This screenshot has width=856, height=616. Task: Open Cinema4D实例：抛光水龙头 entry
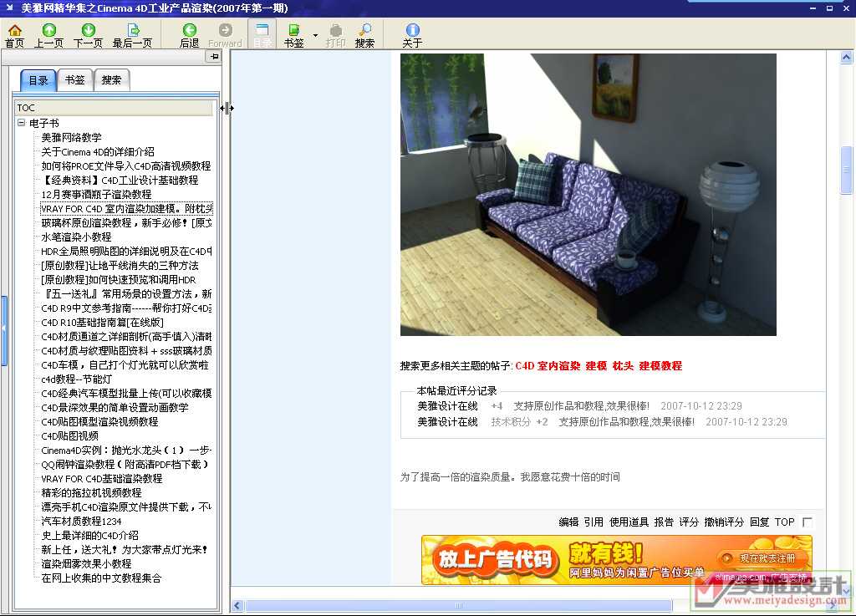127,450
